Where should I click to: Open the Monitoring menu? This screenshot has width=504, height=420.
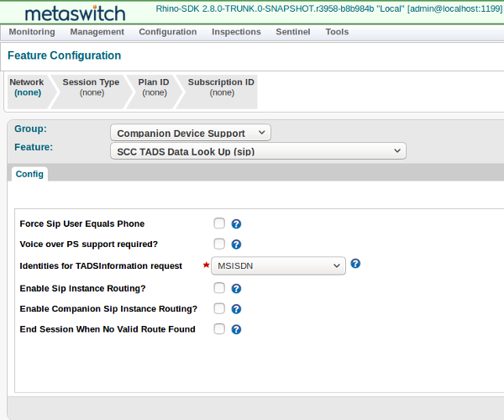click(32, 32)
